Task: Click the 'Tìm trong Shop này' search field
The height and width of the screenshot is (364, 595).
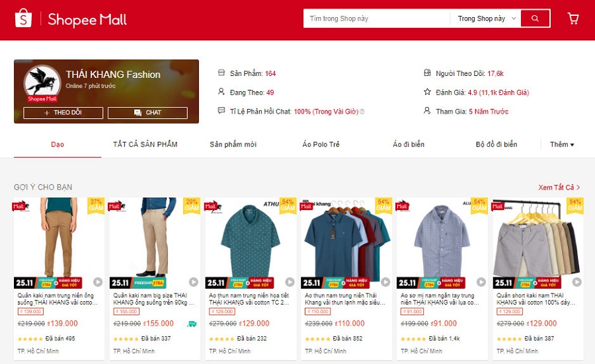Action: (377, 18)
